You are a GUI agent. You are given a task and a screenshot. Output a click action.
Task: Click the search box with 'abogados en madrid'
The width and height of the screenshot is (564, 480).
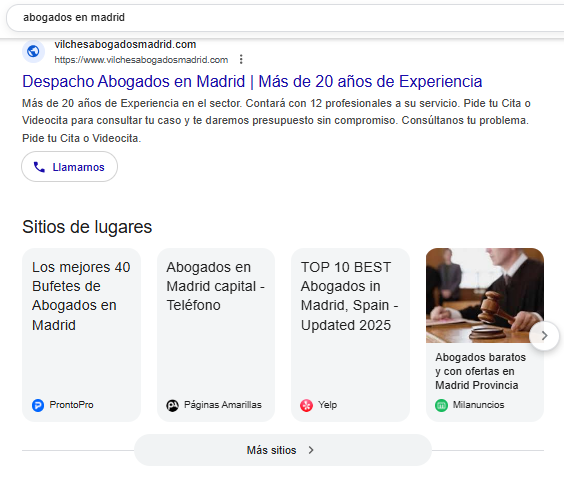[284, 17]
